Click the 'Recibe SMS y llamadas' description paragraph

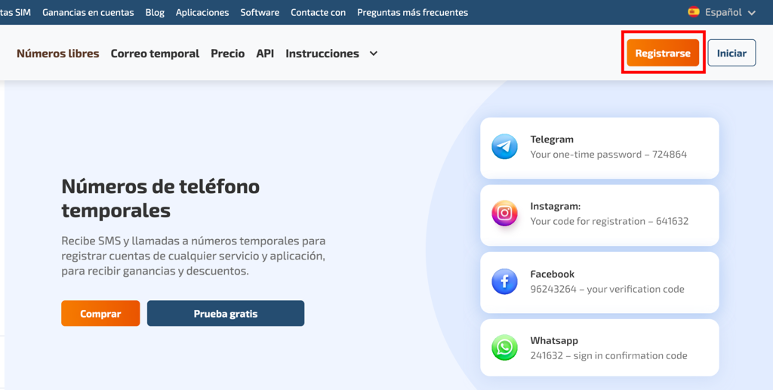(194, 256)
